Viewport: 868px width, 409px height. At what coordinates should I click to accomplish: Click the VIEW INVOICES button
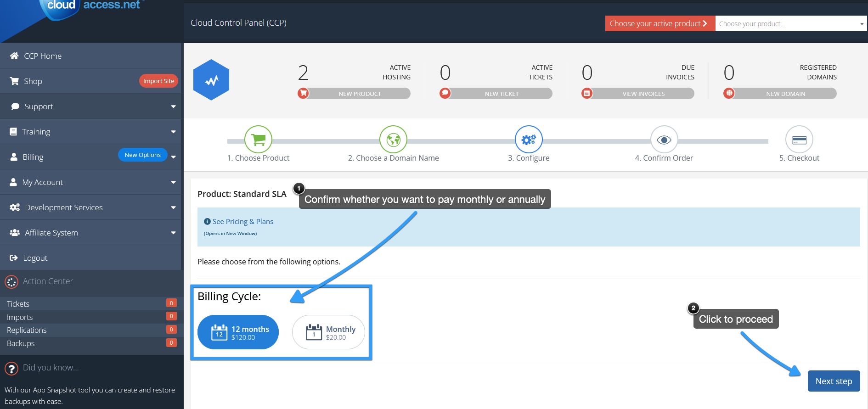coord(643,94)
